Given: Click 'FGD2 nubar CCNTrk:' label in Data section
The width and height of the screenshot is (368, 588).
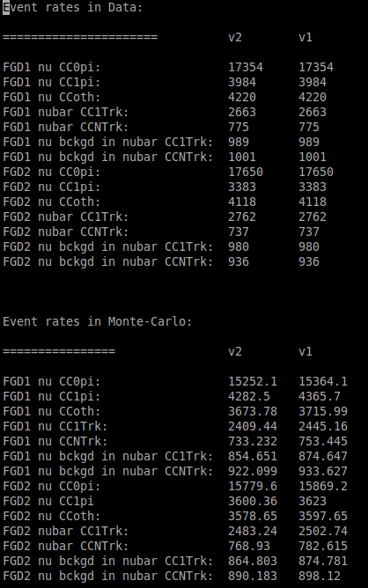Looking at the screenshot, I should tap(66, 232).
